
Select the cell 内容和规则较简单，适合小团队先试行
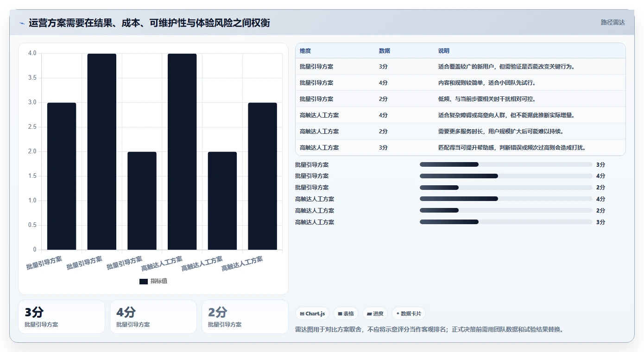tap(488, 83)
